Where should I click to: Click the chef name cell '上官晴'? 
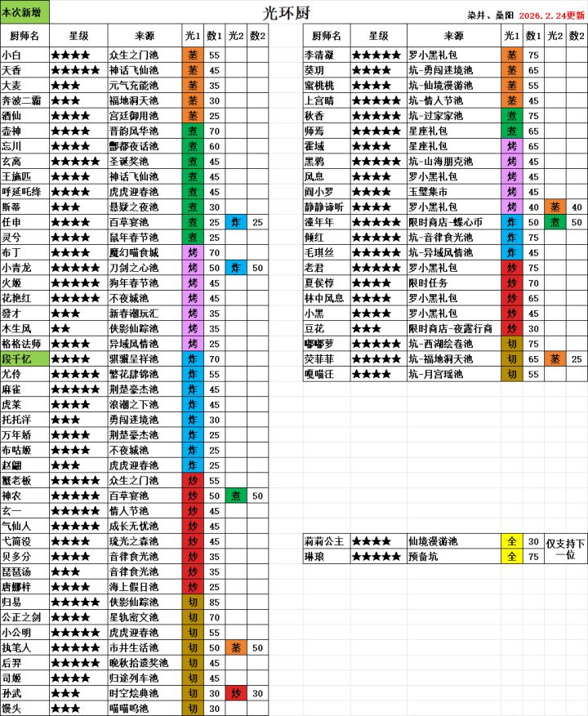(327, 100)
